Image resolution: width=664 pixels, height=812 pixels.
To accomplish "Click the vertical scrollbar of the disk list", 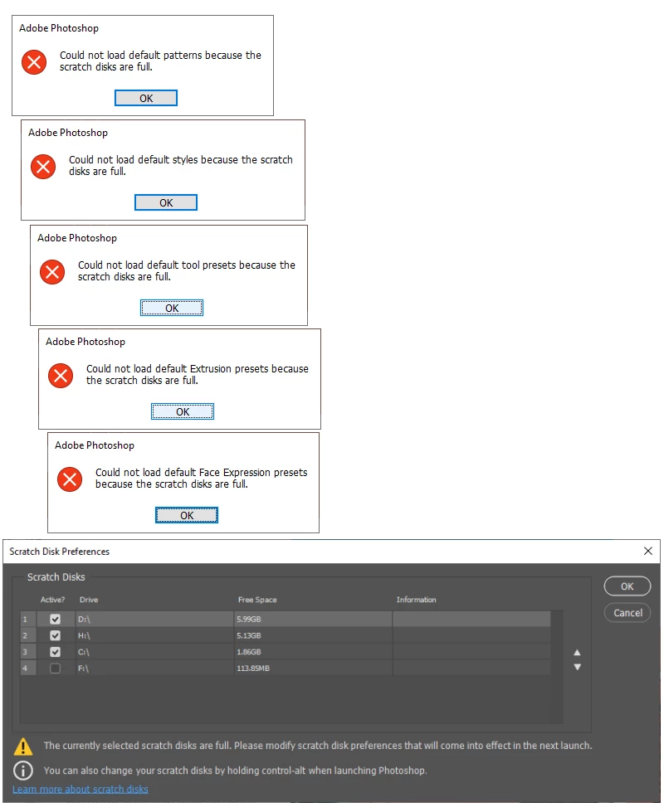I will tap(557, 667).
